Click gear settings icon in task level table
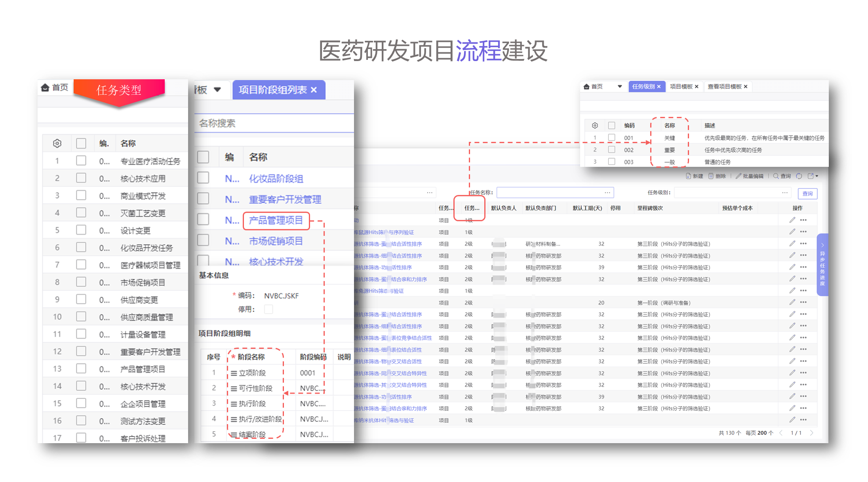The image size is (868, 482). (594, 126)
